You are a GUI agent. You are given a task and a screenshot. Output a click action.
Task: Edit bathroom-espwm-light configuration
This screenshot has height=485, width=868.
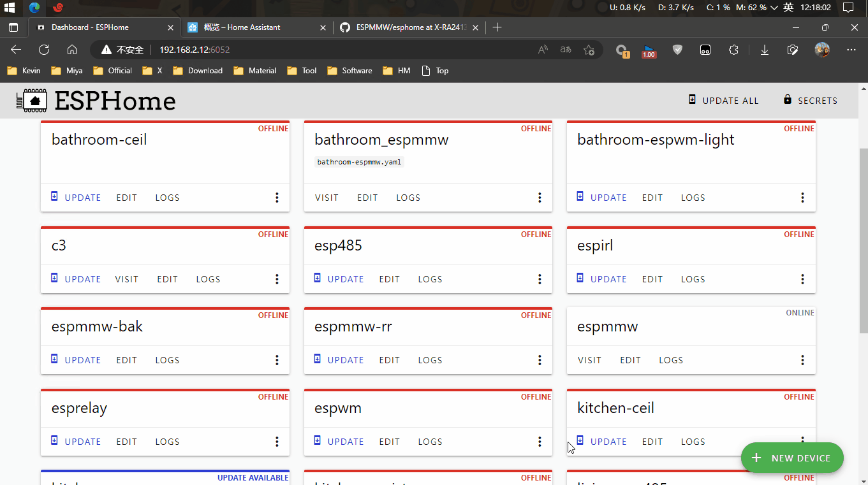pos(652,198)
